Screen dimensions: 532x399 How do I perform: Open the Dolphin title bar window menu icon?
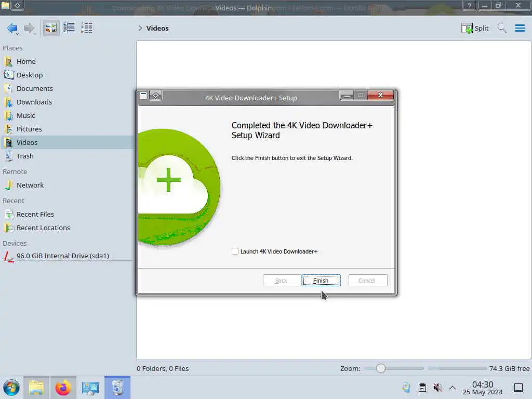[x=5, y=5]
